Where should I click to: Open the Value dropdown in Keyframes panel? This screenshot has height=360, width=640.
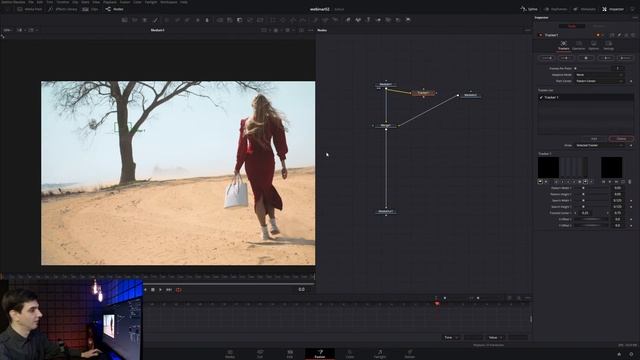pos(496,338)
